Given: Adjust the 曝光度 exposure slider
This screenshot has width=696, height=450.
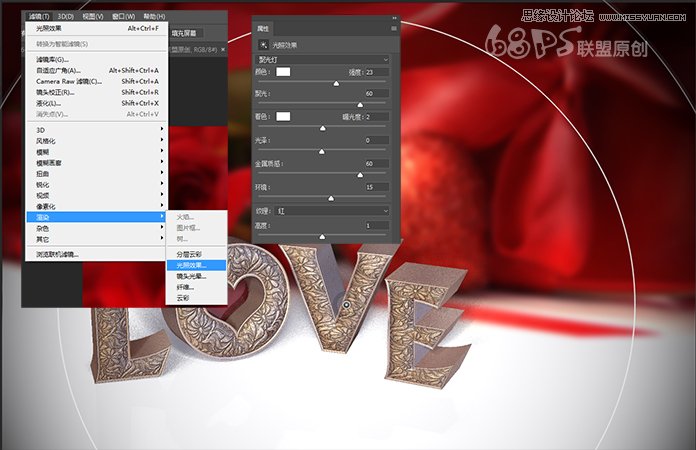Looking at the screenshot, I should click(x=323, y=128).
